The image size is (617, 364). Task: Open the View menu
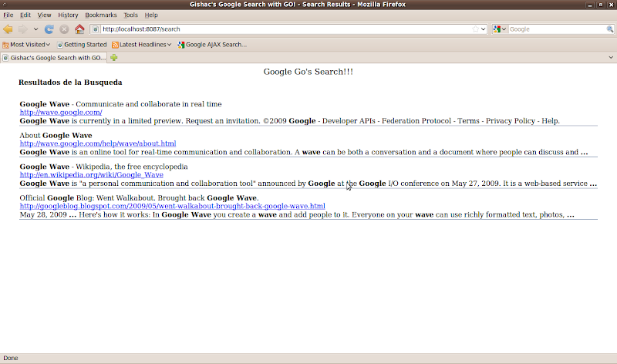point(44,15)
